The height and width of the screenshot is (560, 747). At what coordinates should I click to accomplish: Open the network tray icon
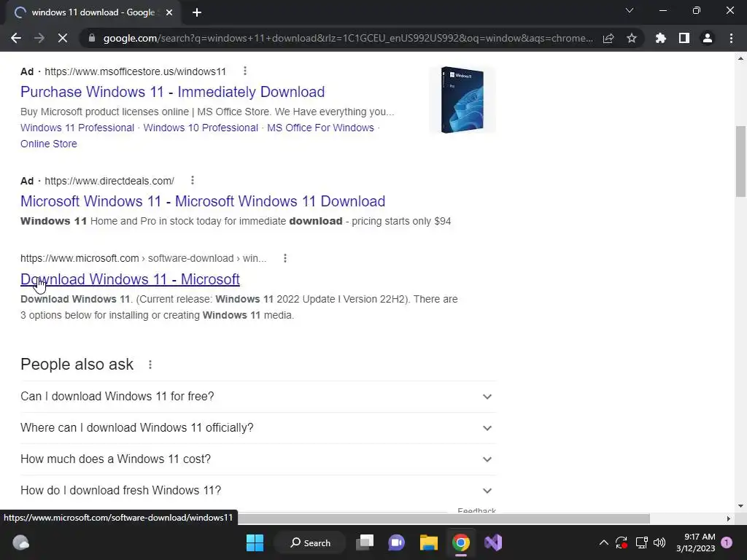tap(641, 542)
